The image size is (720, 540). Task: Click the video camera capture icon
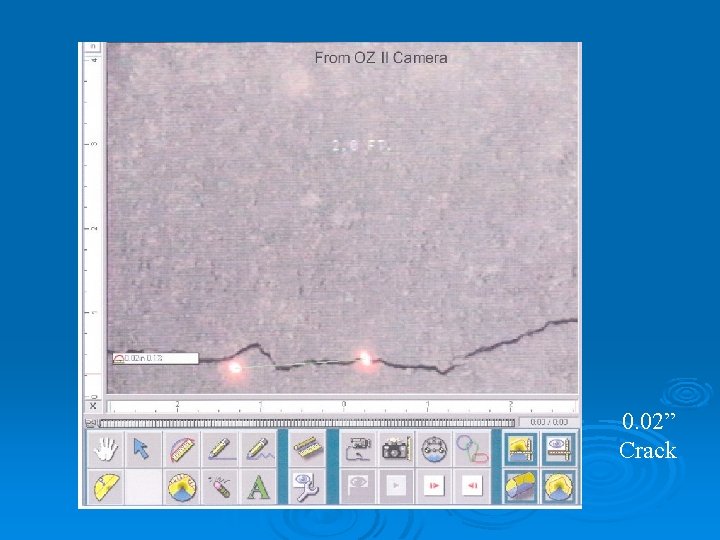pyautogui.click(x=358, y=449)
